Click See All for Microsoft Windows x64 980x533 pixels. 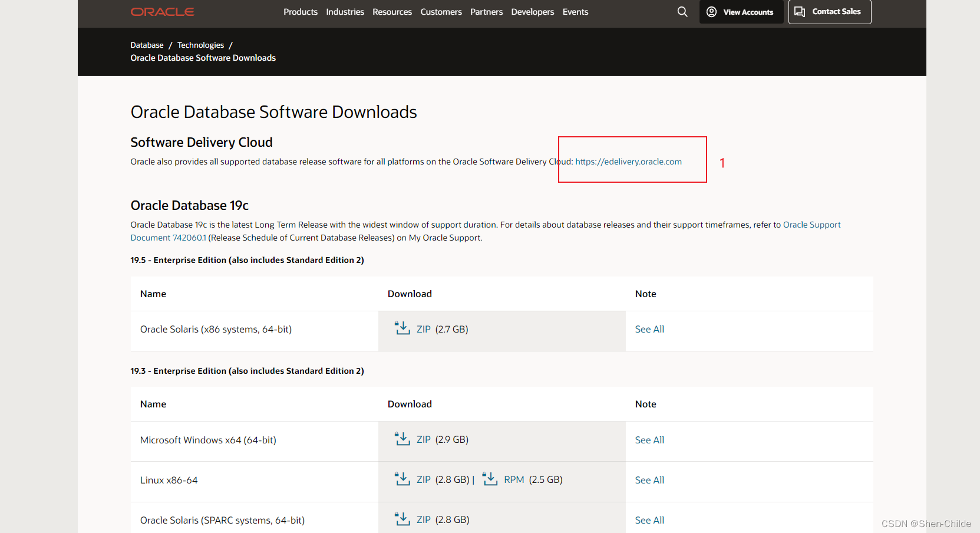pos(649,440)
